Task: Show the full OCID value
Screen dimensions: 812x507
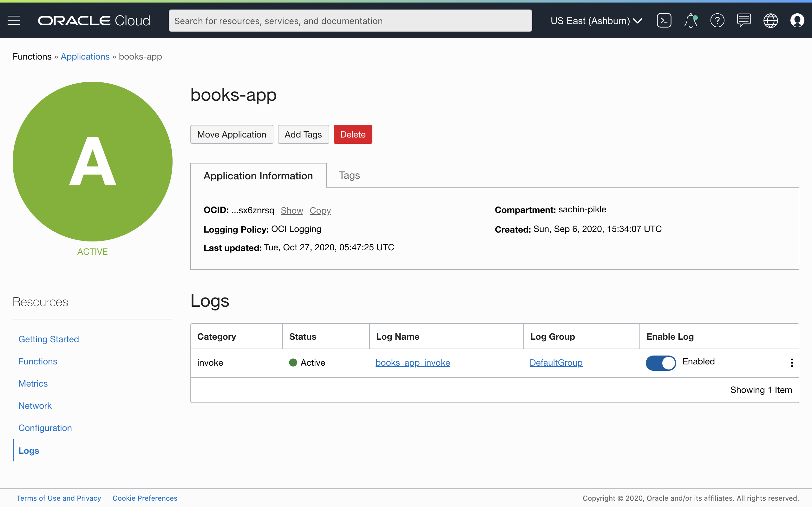Action: (x=291, y=211)
